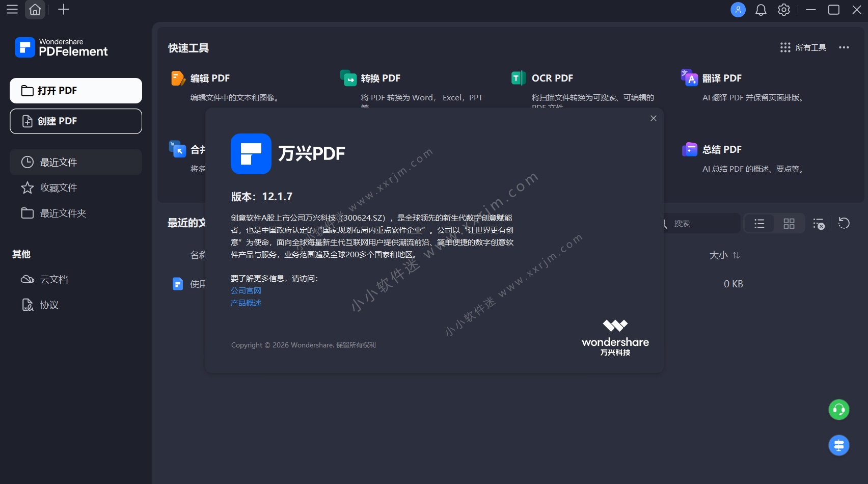Image resolution: width=868 pixels, height=484 pixels.
Task: Click inside the 搜索 search field
Action: (698, 223)
